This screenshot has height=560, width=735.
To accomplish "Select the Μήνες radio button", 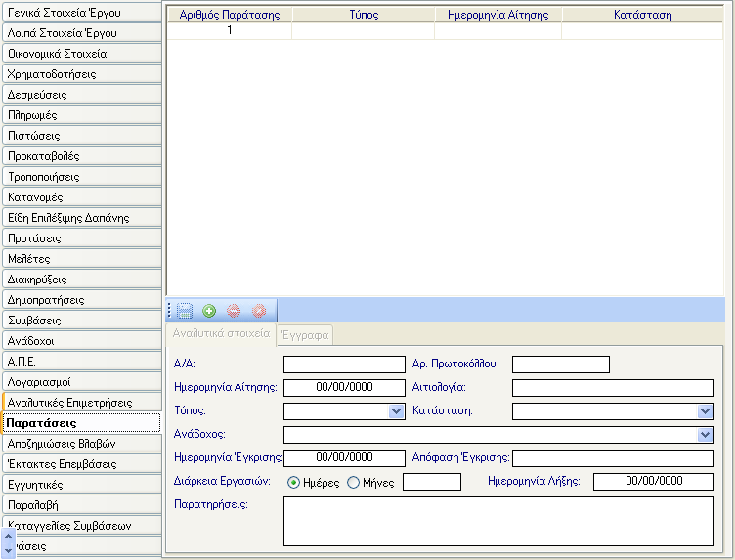I will (x=353, y=482).
